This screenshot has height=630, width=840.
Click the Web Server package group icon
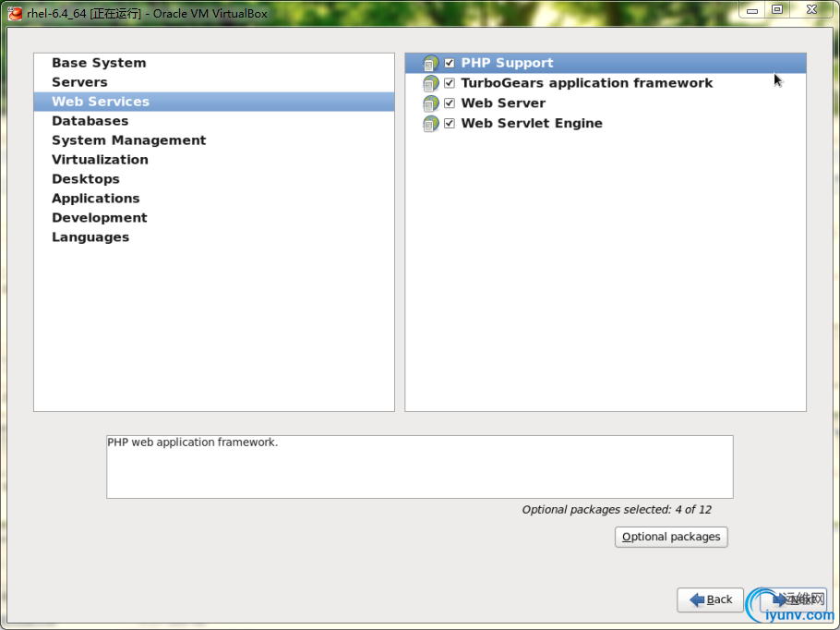(x=431, y=103)
